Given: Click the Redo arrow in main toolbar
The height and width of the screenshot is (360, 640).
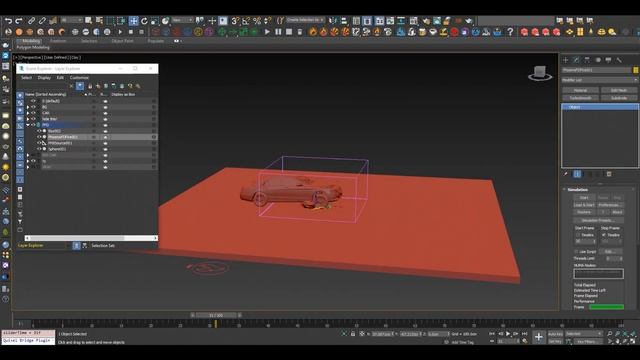Looking at the screenshot, I should tap(19, 20).
